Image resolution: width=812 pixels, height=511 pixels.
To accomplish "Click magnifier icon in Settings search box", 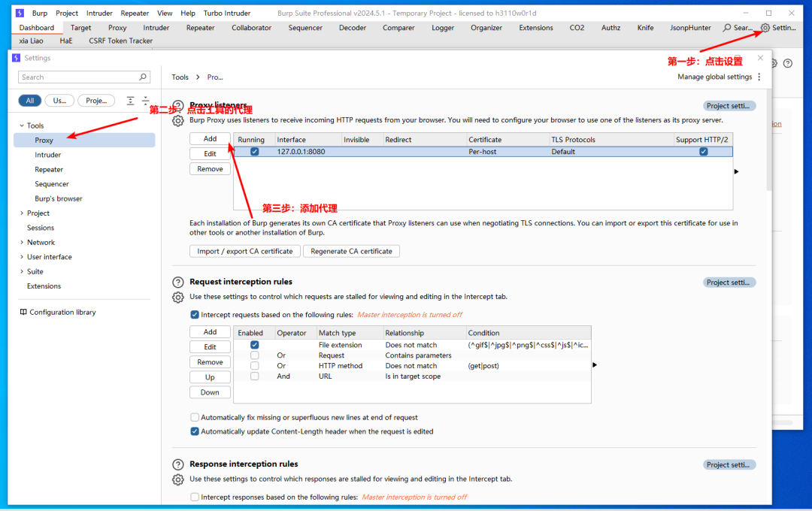I will (142, 77).
